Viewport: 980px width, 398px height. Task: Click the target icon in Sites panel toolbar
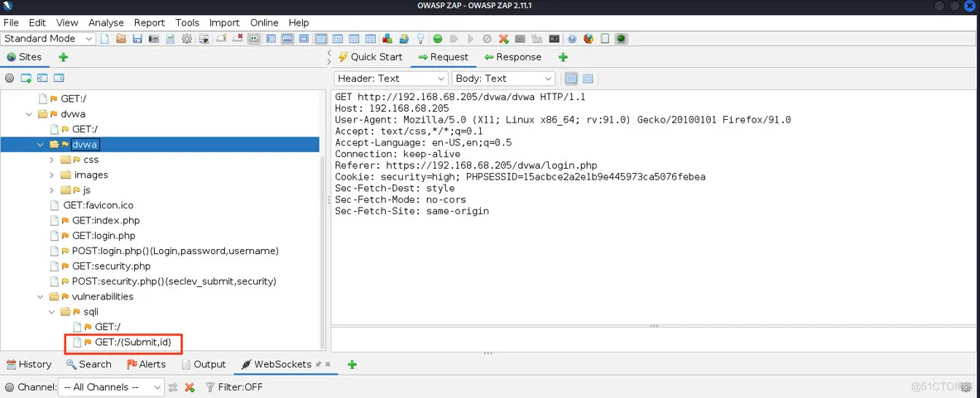[x=9, y=78]
